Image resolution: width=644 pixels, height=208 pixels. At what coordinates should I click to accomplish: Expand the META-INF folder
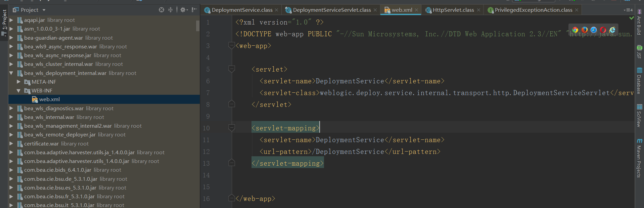tap(19, 82)
